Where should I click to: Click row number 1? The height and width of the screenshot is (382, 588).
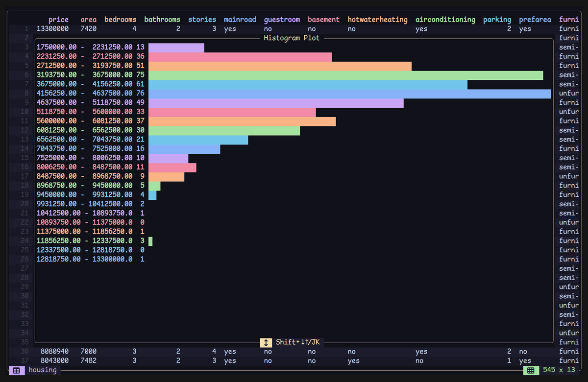click(27, 29)
